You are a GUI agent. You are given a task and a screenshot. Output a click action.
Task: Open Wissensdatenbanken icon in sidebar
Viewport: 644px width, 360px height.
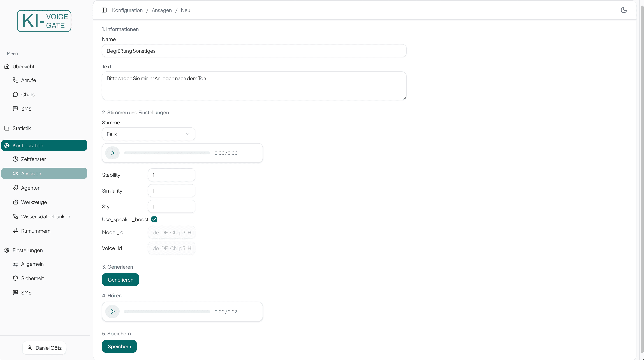pos(15,217)
